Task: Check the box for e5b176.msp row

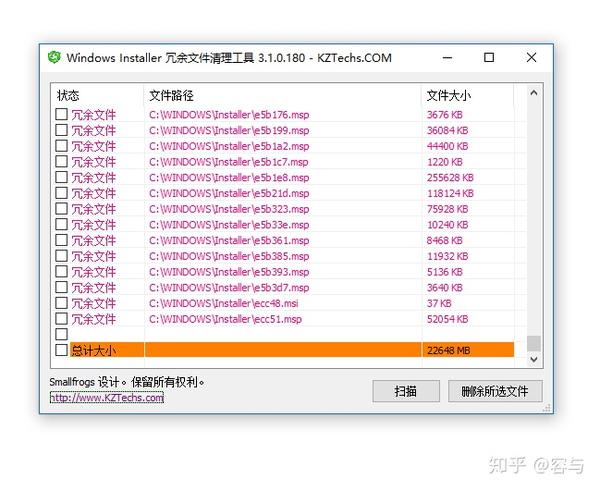Action: point(61,114)
